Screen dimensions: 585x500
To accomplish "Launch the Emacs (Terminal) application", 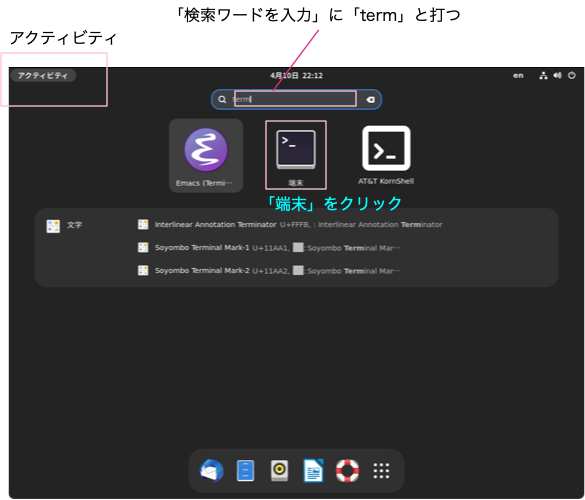I will [x=206, y=156].
